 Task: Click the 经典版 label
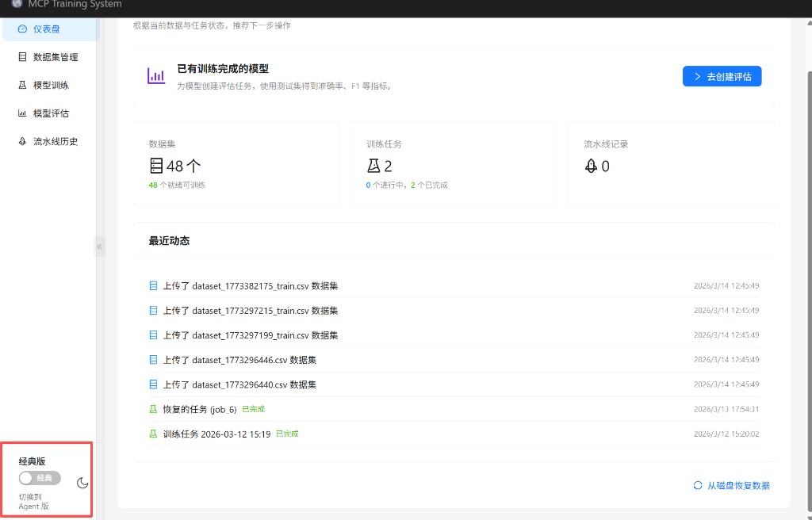click(x=32, y=461)
